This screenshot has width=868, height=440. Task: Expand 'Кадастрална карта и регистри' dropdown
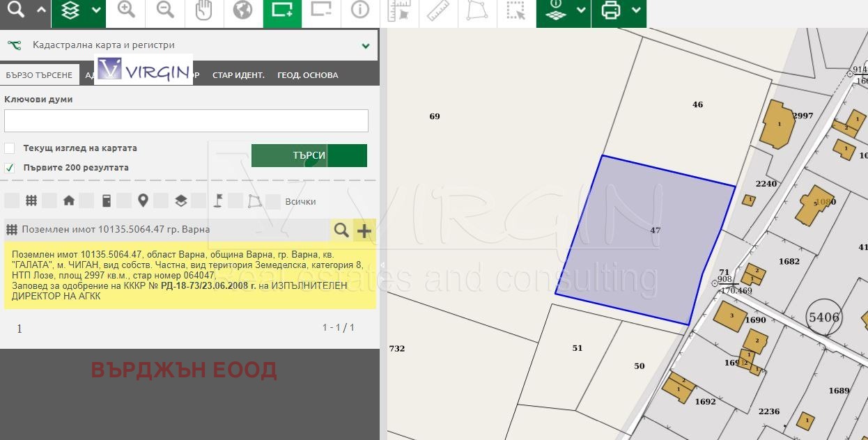click(365, 46)
